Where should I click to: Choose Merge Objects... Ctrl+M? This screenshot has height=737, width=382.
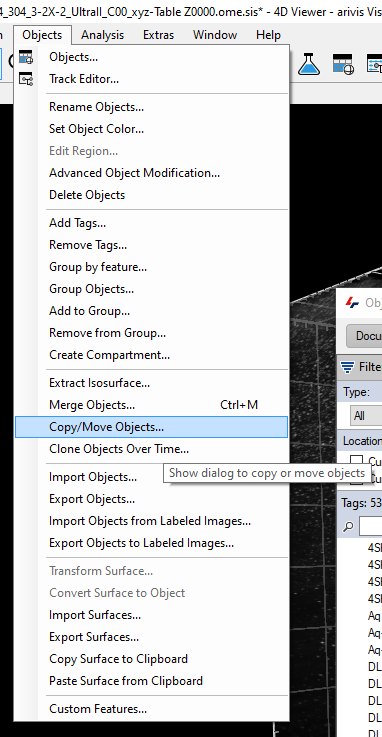click(151, 405)
